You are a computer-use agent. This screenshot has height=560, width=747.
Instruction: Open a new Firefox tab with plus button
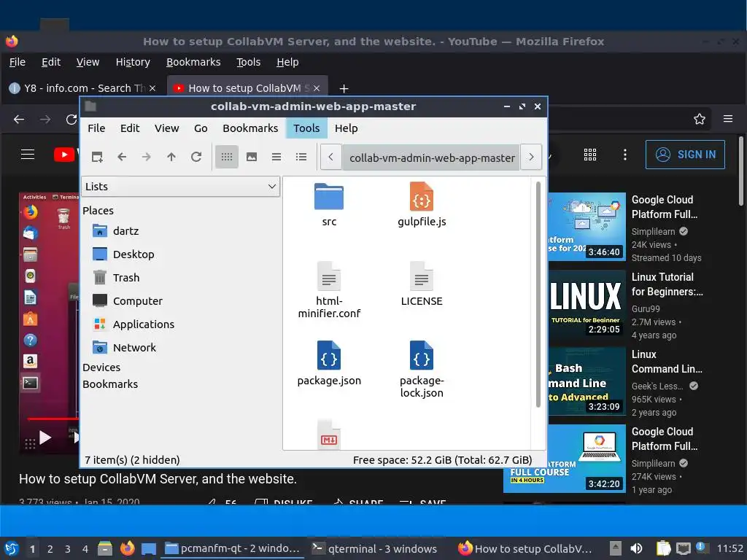coord(344,88)
